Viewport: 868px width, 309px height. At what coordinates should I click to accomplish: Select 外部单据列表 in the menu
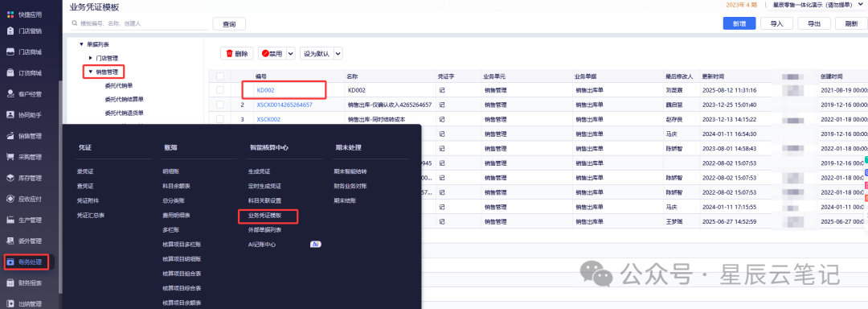tap(264, 230)
